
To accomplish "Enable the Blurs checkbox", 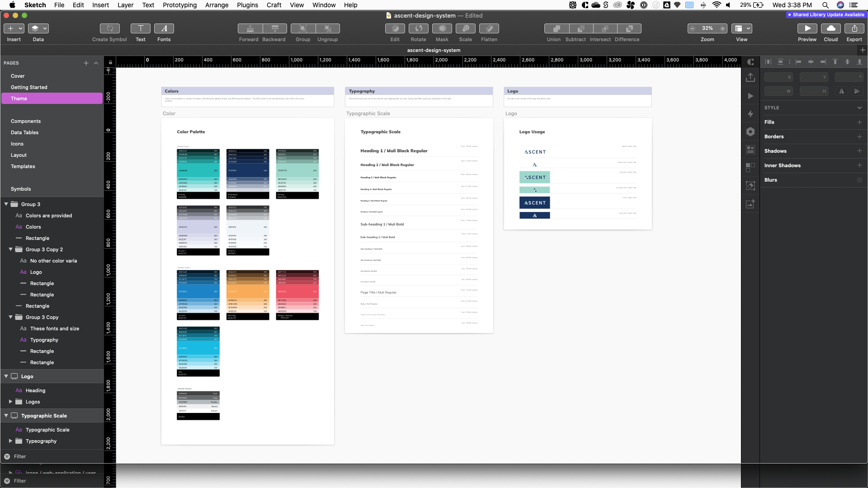I will click(x=859, y=180).
